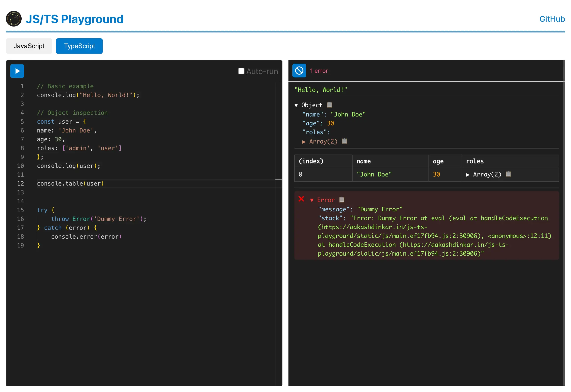Click the error blocked-circle icon in console header

tap(299, 71)
